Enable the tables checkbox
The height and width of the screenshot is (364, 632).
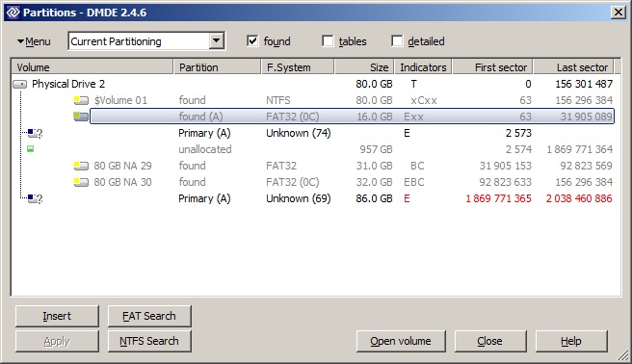(x=328, y=41)
